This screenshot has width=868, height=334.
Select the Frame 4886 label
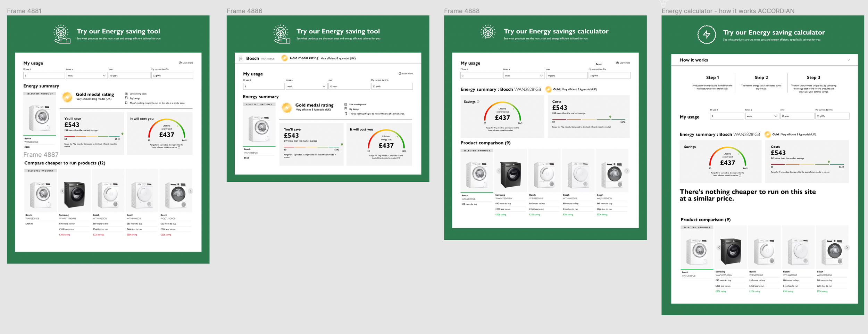click(244, 11)
